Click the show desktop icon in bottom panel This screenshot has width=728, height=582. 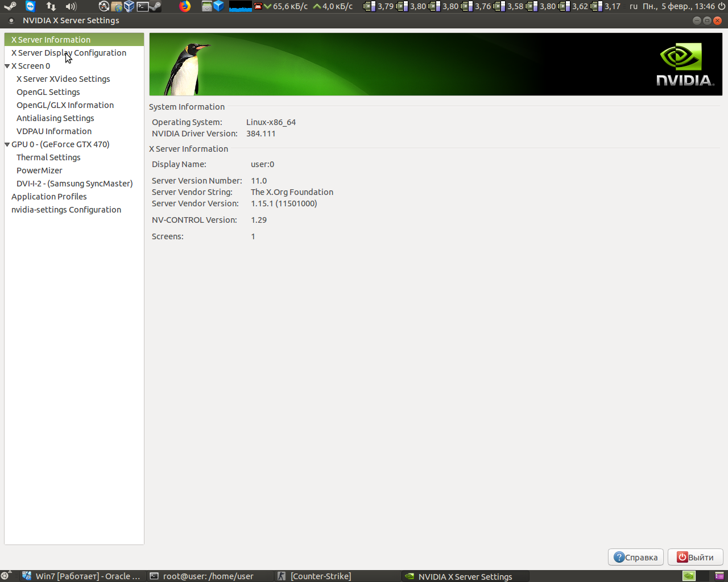5,576
